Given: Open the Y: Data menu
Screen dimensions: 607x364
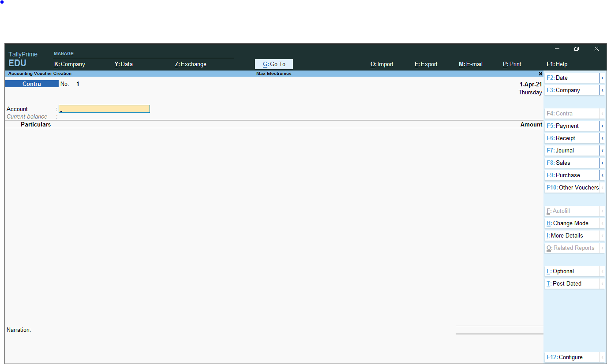Looking at the screenshot, I should pyautogui.click(x=124, y=64).
